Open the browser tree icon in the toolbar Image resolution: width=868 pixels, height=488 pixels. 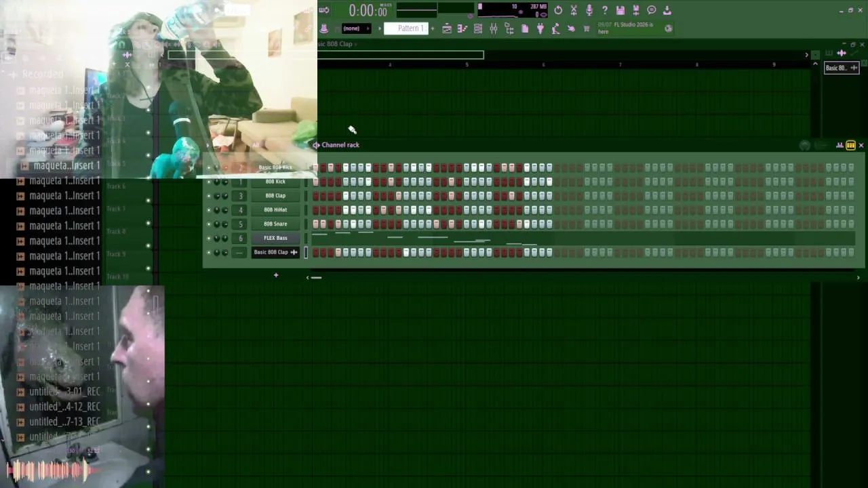(x=509, y=28)
